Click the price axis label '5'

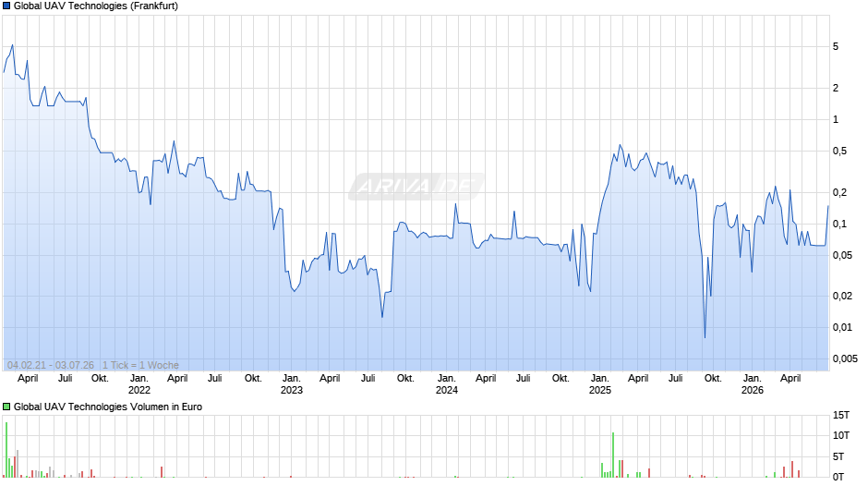pyautogui.click(x=836, y=46)
